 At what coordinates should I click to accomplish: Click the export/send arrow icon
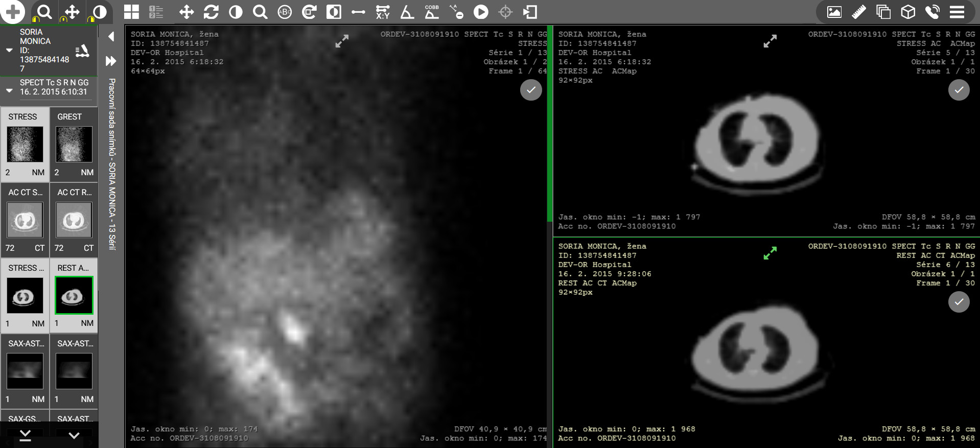[x=530, y=12]
